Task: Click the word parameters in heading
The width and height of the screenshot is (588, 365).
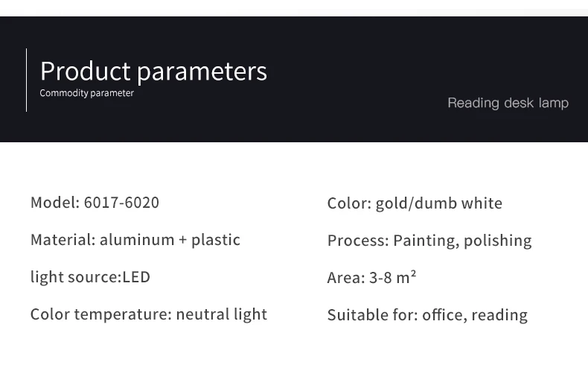Action: coord(202,73)
